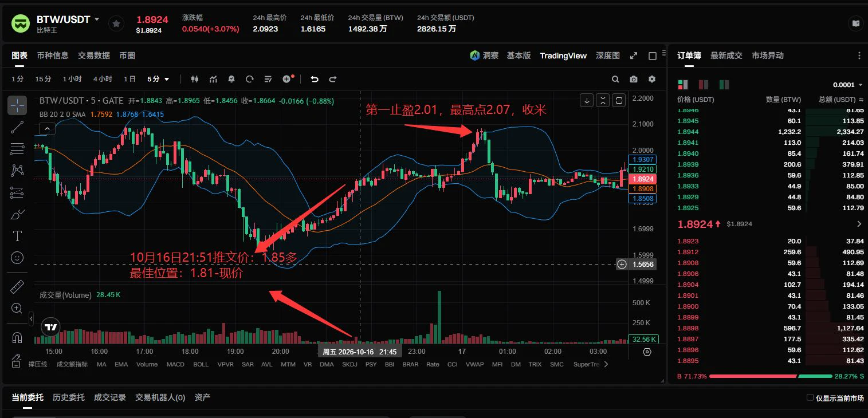Take a chart snapshot with the camera
Image resolution: width=868 pixels, height=418 pixels.
click(x=634, y=79)
